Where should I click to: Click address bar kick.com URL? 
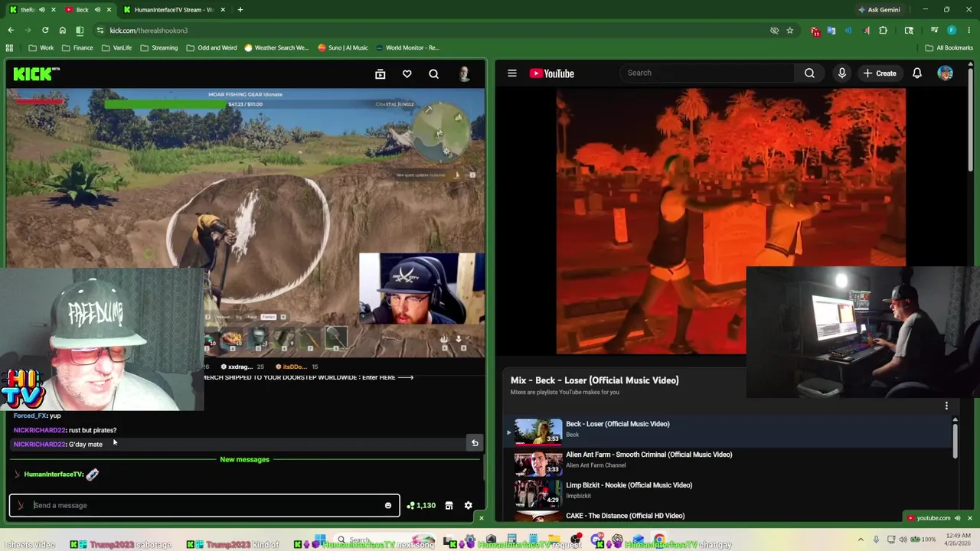pos(149,31)
